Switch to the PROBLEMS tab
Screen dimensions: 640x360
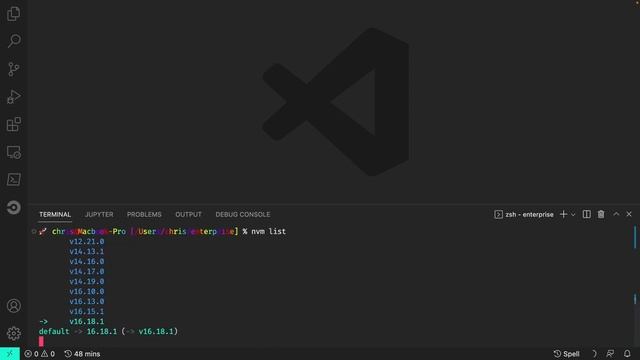click(144, 214)
